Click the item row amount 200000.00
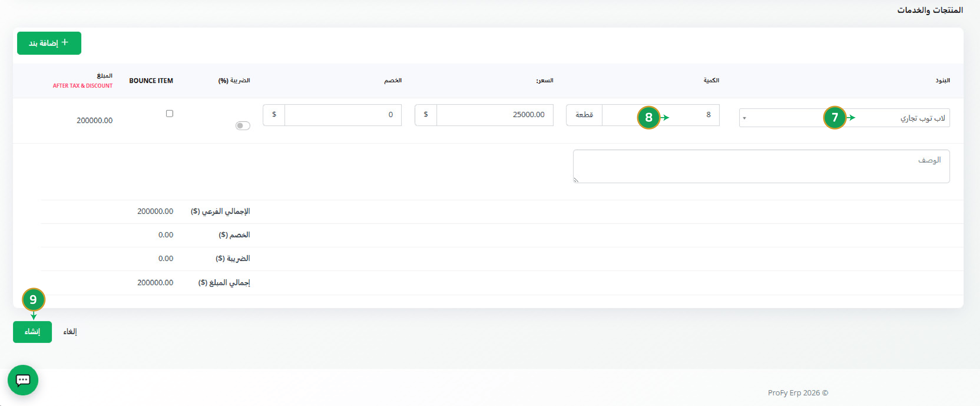980x406 pixels. [x=95, y=121]
